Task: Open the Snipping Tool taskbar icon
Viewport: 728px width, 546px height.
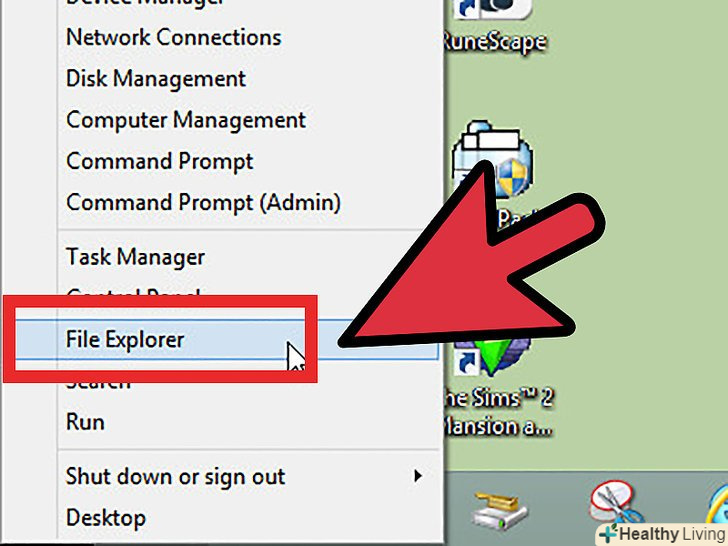Action: coord(617,506)
